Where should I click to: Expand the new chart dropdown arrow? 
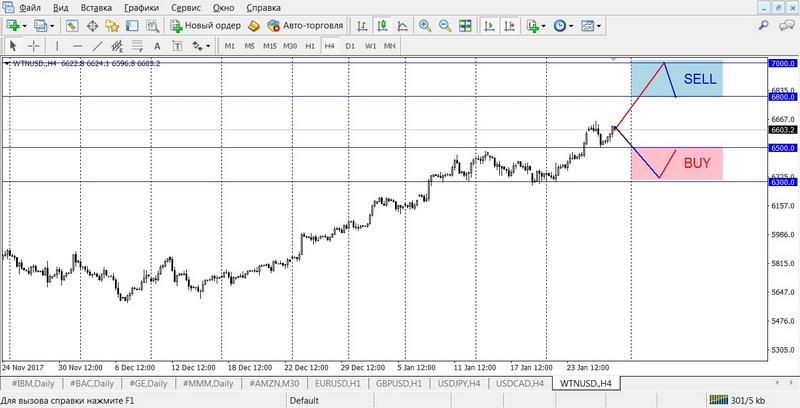tap(26, 25)
